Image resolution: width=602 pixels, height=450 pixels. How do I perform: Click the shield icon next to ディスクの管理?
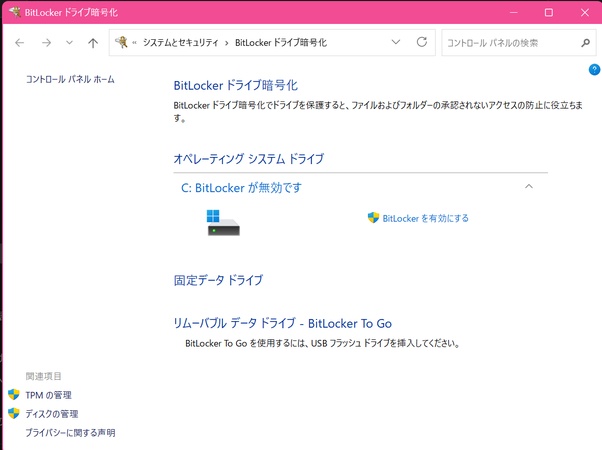tap(14, 413)
